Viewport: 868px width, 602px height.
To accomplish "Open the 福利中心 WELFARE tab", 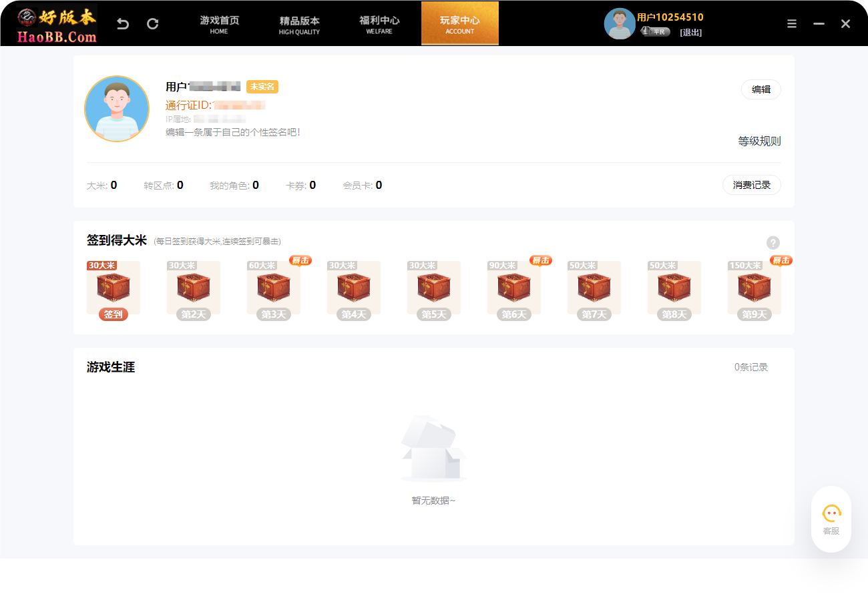I will pos(379,25).
